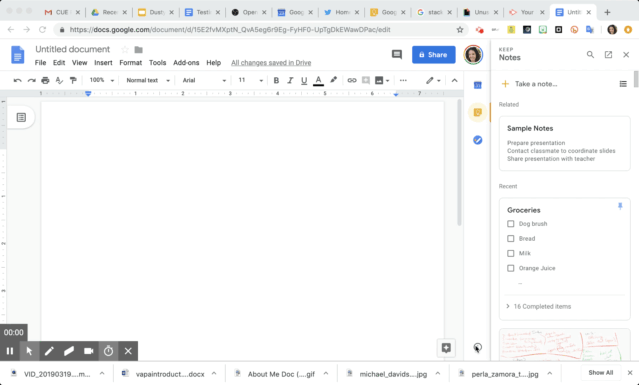Click the Untitled document title field

pyautogui.click(x=73, y=49)
